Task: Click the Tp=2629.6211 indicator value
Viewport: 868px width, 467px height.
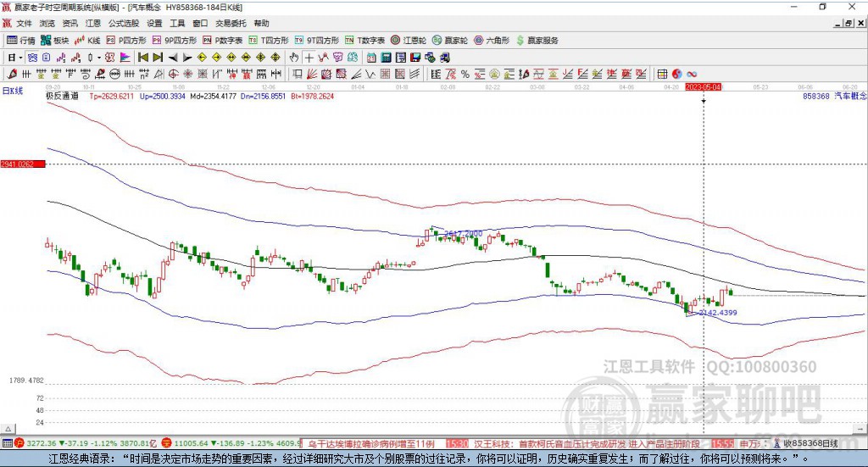Action: (x=112, y=96)
